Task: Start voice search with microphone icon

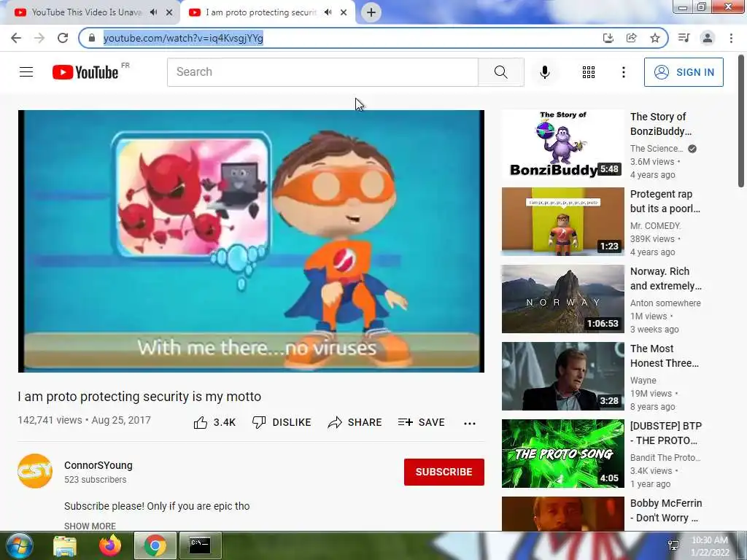Action: (544, 72)
